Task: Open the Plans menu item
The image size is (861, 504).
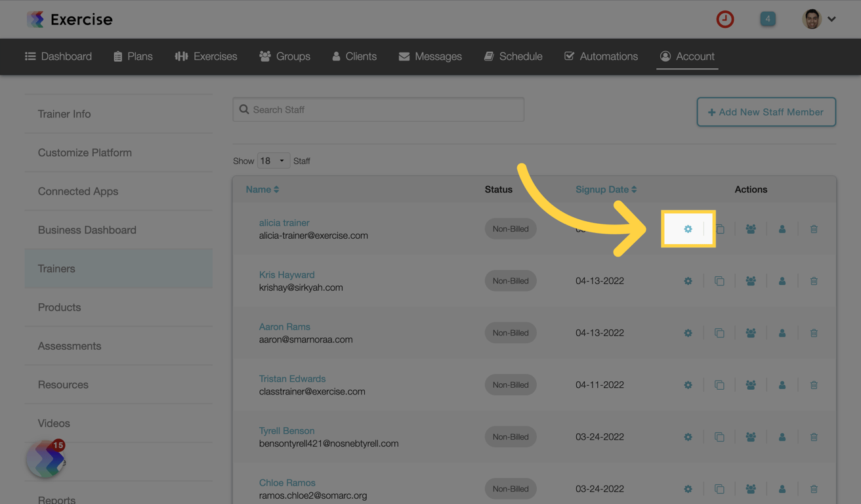Action: (133, 56)
